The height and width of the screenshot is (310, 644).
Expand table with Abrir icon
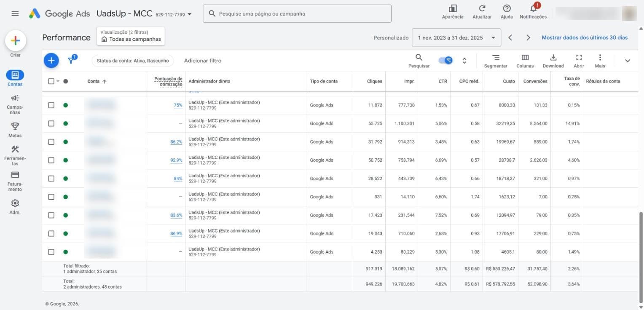(579, 58)
